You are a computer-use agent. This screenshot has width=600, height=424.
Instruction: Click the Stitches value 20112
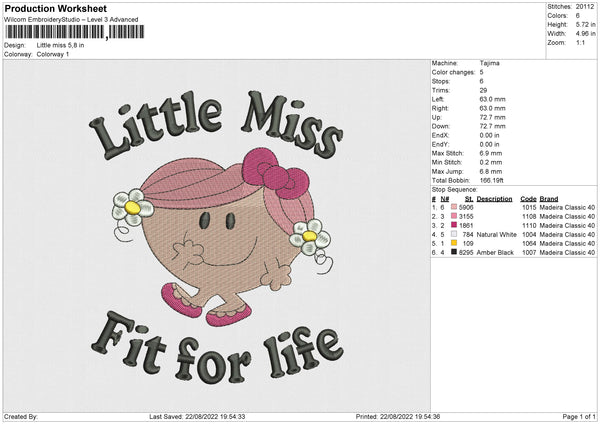pyautogui.click(x=586, y=6)
